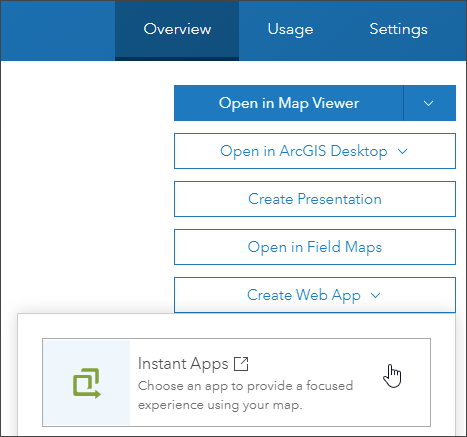Viewport: 467px width, 437px height.
Task: Go to the Settings tab
Action: pos(398,30)
